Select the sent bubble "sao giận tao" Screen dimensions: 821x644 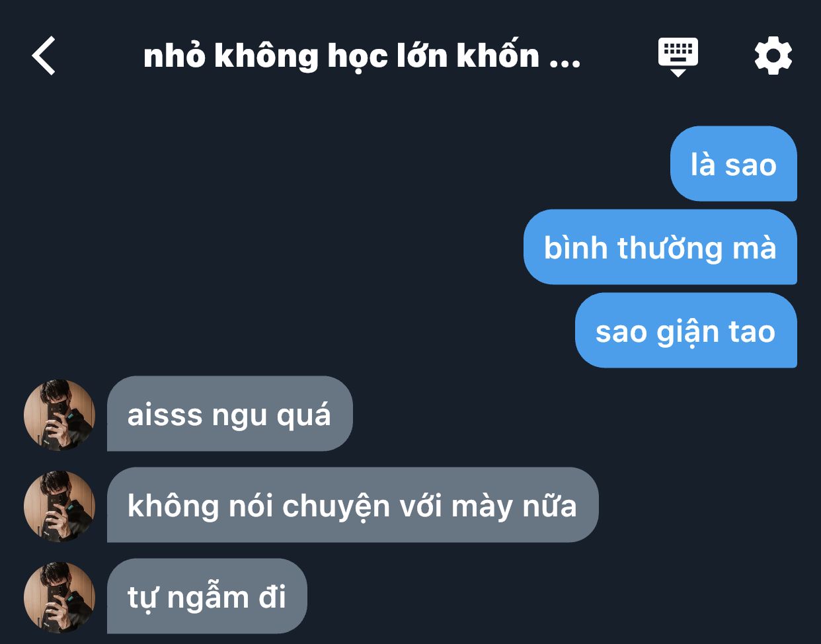(x=686, y=331)
